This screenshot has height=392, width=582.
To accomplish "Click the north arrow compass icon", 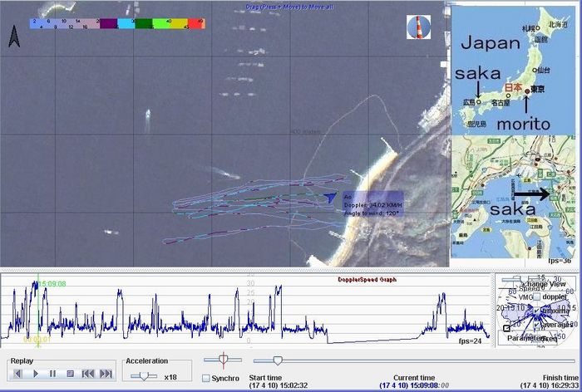I will 14,37.
